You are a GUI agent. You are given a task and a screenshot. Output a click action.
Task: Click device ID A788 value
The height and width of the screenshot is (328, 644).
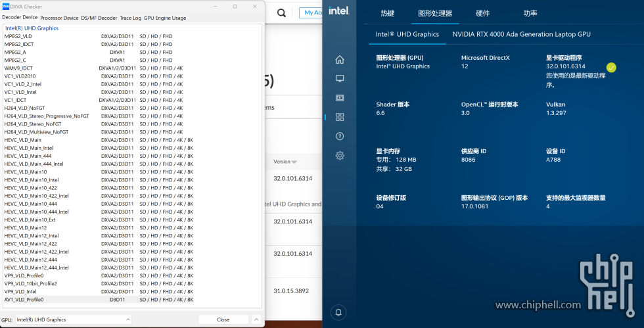pyautogui.click(x=553, y=160)
